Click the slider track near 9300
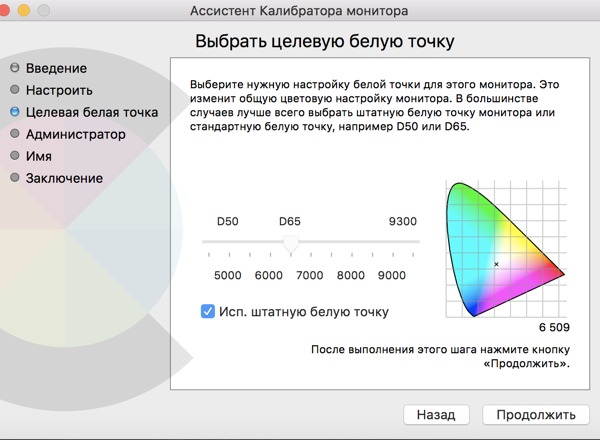 pos(403,242)
